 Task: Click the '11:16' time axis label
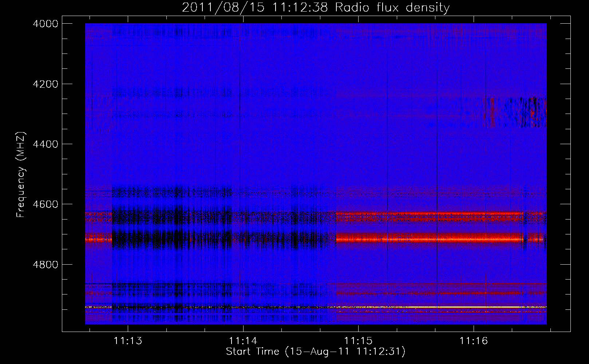tap(473, 341)
